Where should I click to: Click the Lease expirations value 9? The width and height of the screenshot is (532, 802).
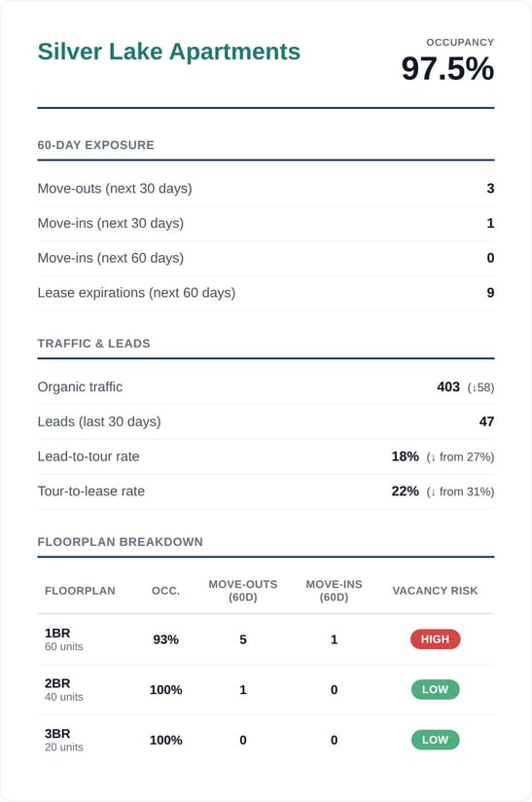pyautogui.click(x=490, y=293)
